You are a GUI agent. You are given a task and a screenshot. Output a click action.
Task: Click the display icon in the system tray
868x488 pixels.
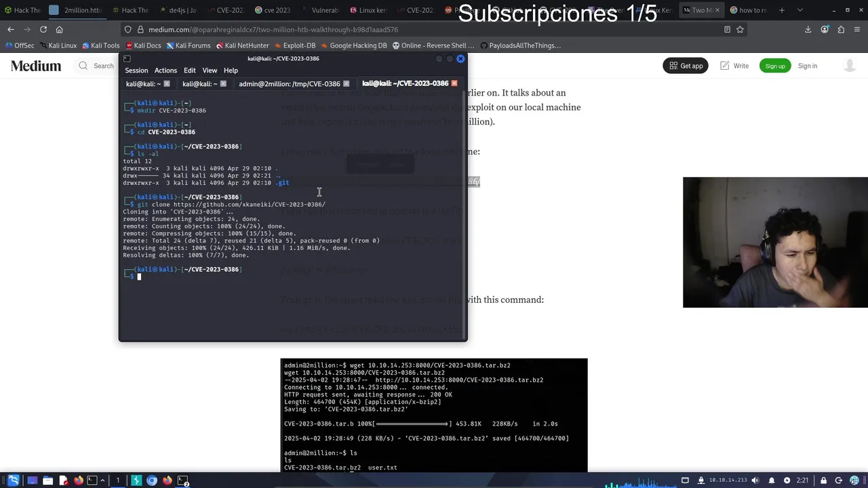686,481
